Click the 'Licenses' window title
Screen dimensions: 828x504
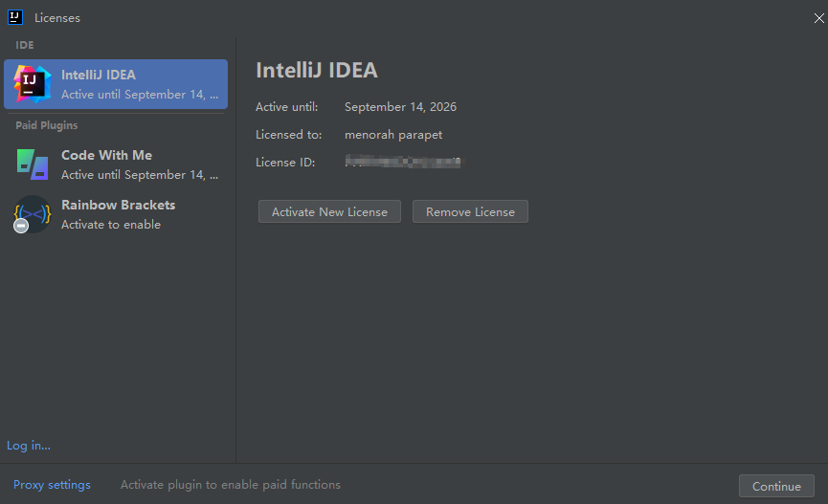[x=57, y=18]
